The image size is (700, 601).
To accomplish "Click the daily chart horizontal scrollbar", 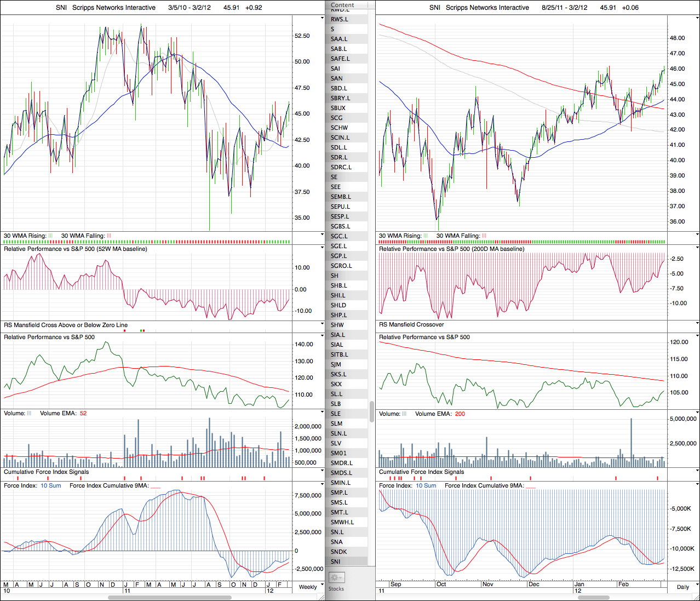I will [x=593, y=598].
